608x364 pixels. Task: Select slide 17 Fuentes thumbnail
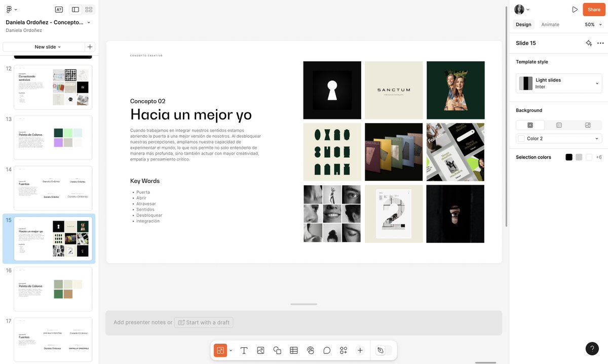pos(53,339)
